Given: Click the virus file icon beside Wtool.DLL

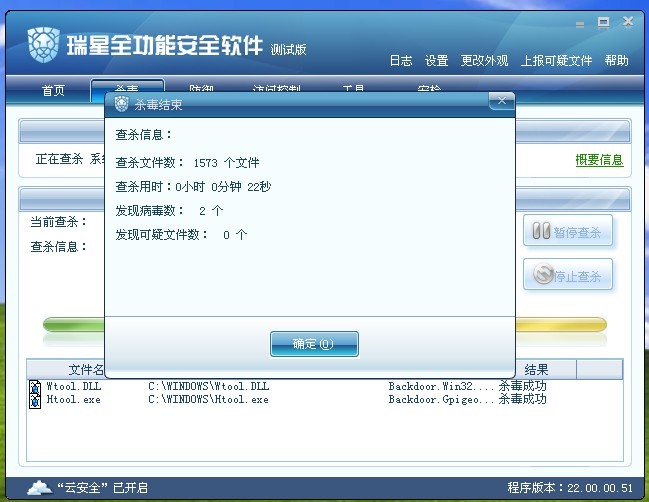Looking at the screenshot, I should point(35,387).
